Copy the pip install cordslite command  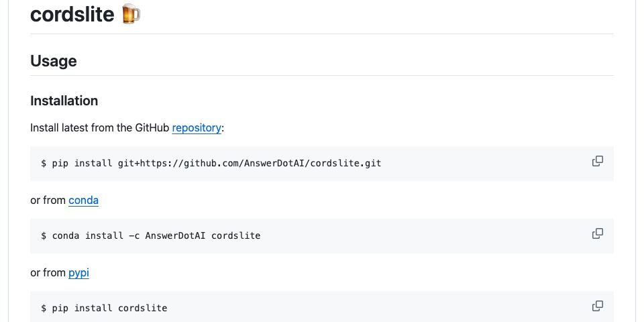597,306
